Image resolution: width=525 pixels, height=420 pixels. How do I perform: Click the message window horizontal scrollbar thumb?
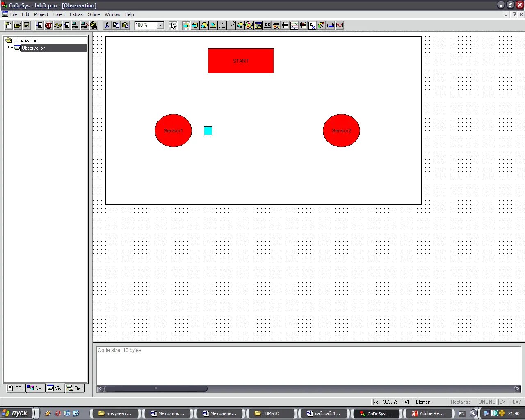pos(156,388)
